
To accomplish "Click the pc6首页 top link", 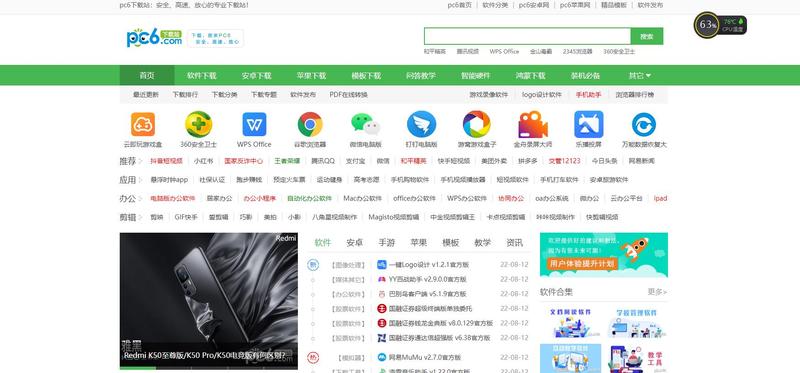I will pyautogui.click(x=460, y=5).
